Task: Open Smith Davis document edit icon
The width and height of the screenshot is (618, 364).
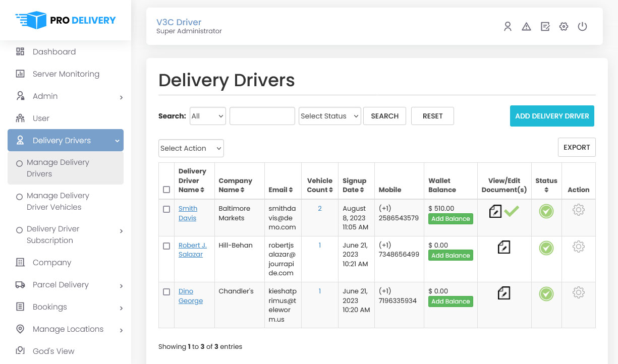Action: click(495, 211)
